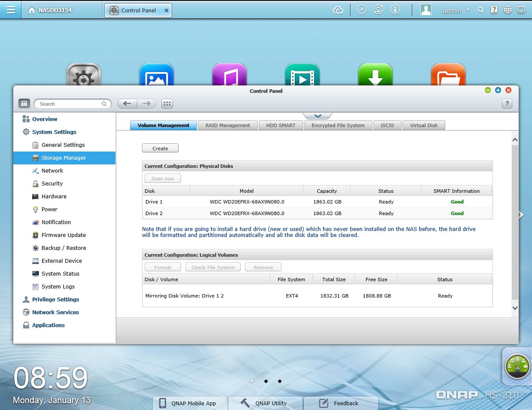Open desktop preferences monitor icon
This screenshot has width=532, height=410.
coord(521,10)
